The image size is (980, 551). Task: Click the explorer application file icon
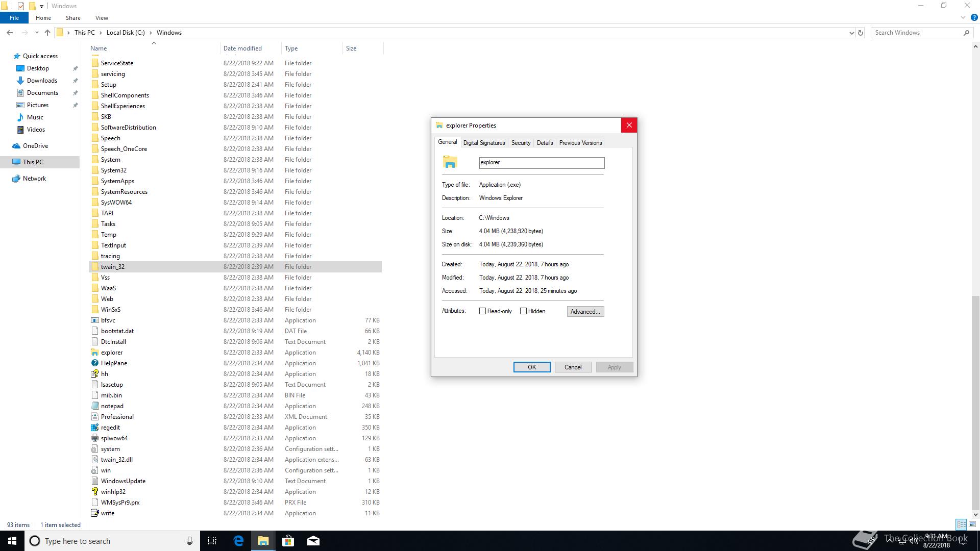pyautogui.click(x=94, y=353)
